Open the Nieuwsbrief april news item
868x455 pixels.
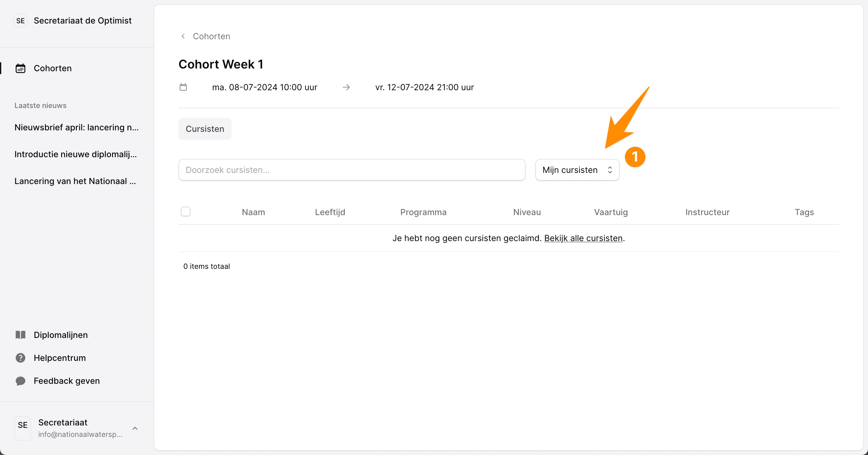pyautogui.click(x=77, y=127)
